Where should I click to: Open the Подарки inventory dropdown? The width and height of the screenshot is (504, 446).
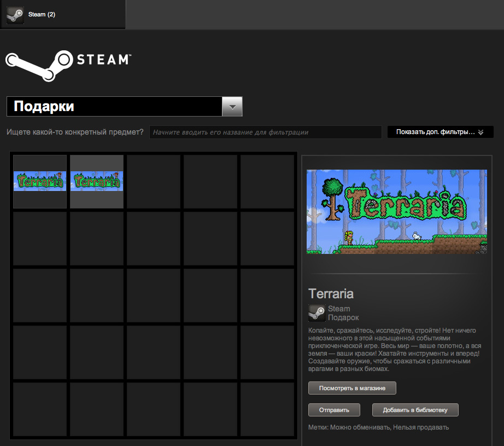click(125, 107)
